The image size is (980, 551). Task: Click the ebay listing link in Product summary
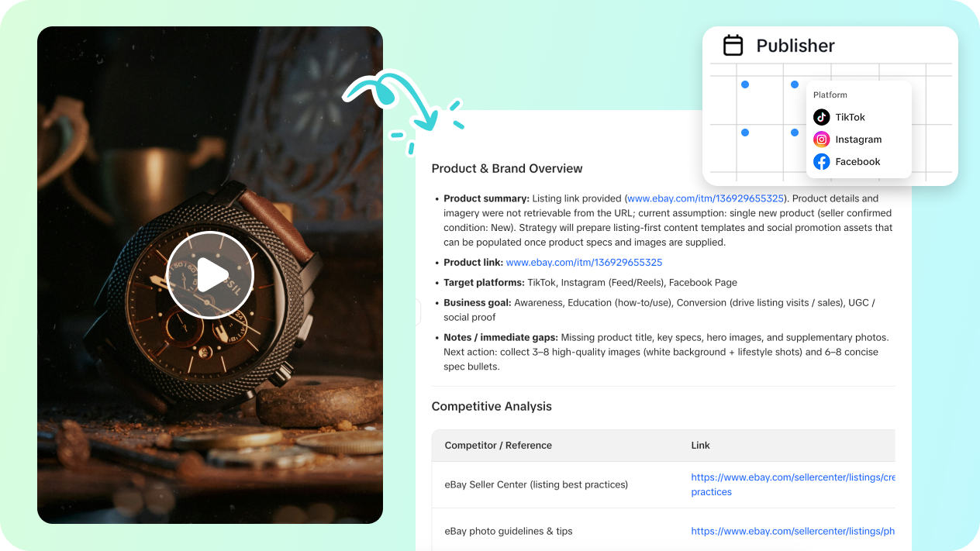tap(704, 198)
